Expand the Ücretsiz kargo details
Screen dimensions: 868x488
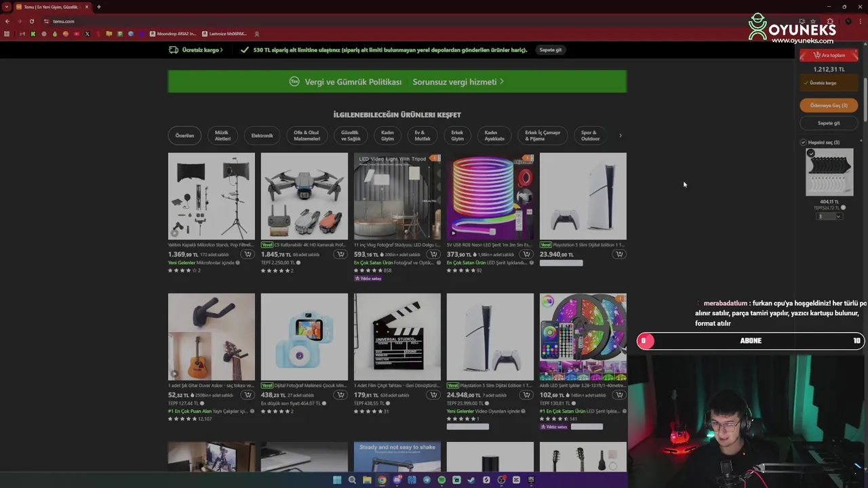[196, 50]
